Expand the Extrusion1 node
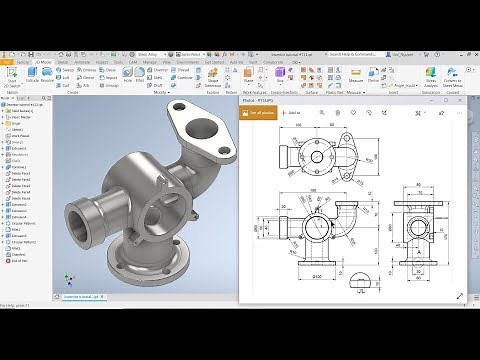 [x=3, y=148]
